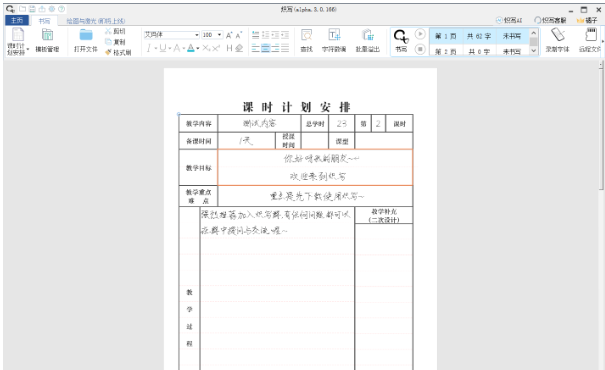Open the font size dropdown

pyautogui.click(x=220, y=35)
